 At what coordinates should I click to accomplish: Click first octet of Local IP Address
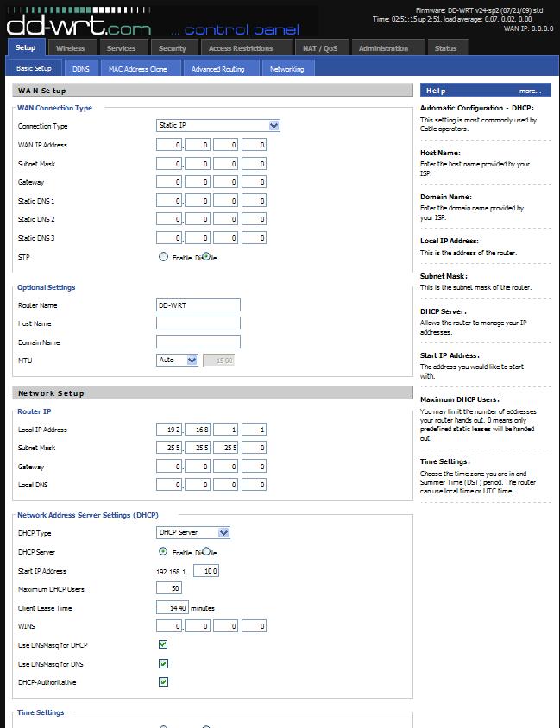coord(169,430)
